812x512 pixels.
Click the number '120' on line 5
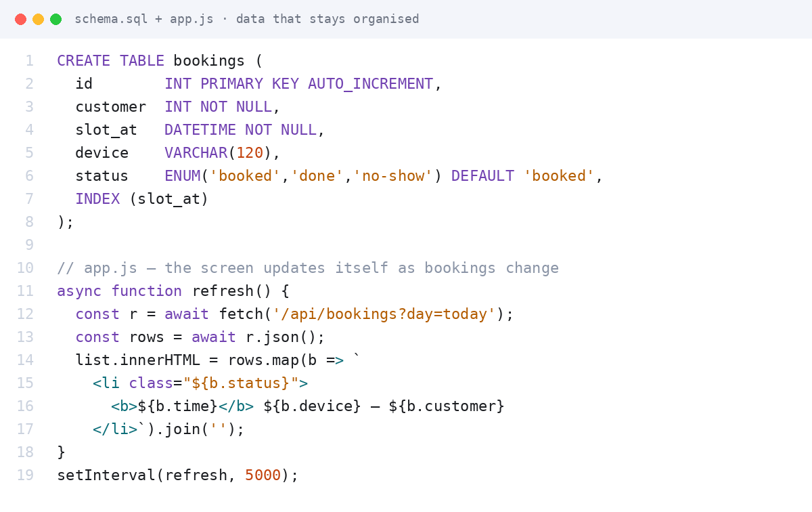coord(249,153)
